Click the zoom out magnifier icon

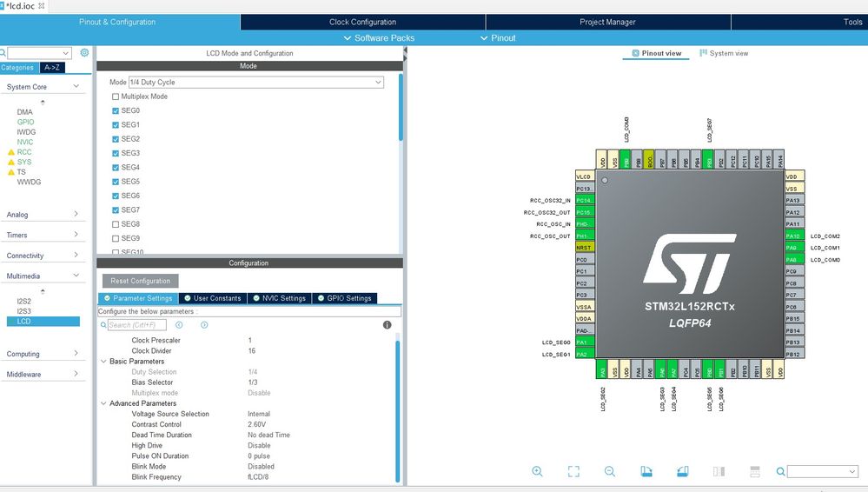pos(609,471)
